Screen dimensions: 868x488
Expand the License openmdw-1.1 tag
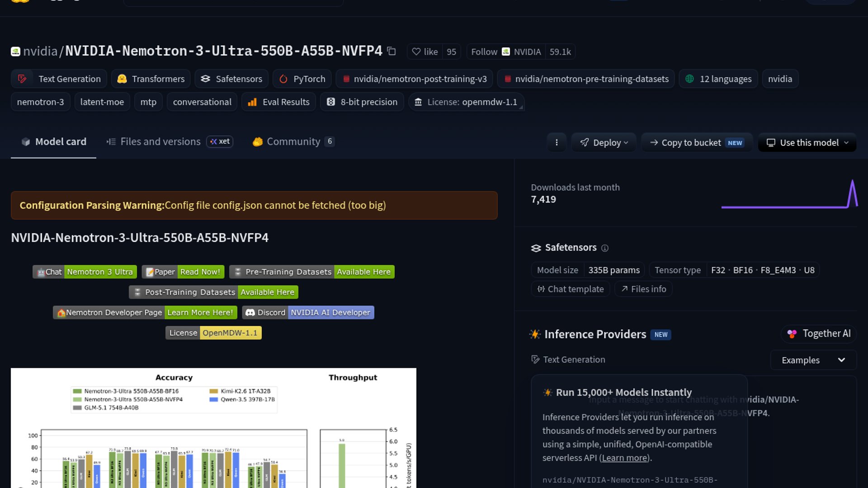(467, 102)
